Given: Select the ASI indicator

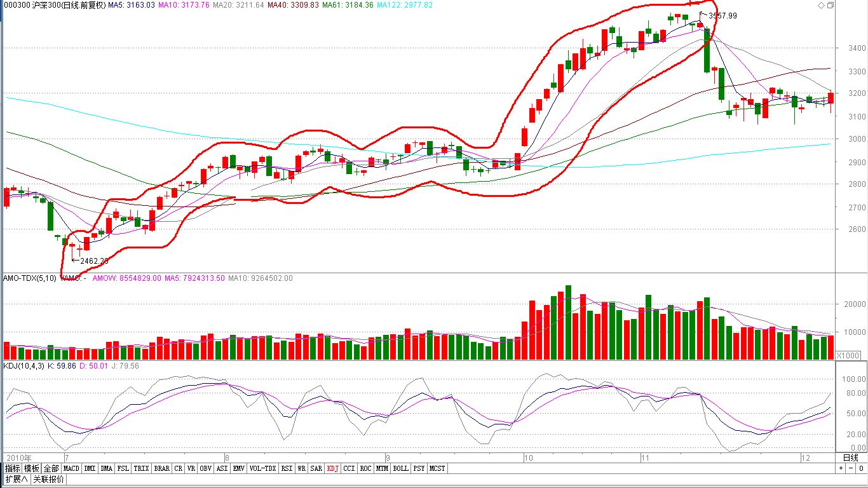Looking at the screenshot, I should [222, 468].
